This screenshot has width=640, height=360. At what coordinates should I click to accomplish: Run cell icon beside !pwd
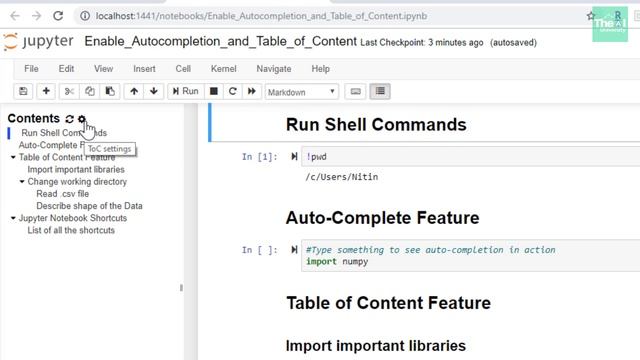[x=294, y=156]
